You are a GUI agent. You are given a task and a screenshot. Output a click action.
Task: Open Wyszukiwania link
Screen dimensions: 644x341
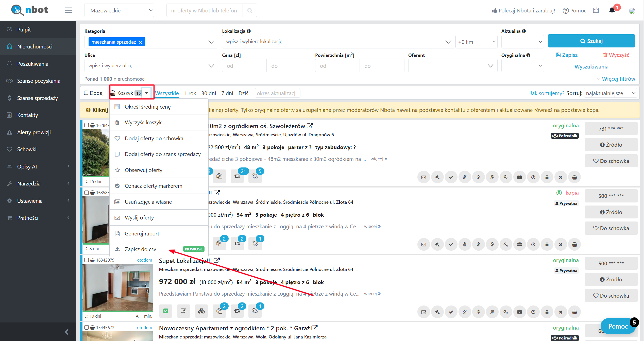[591, 67]
